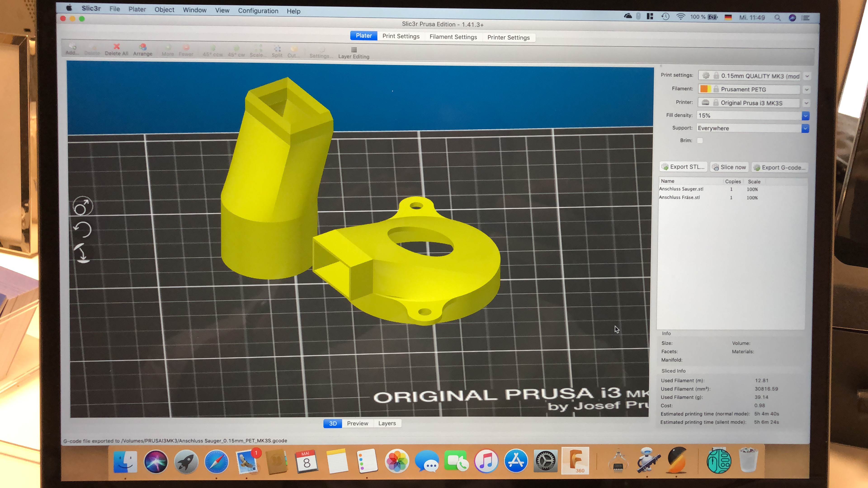
Task: Open the Wi-Fi status menu
Action: pos(680,17)
